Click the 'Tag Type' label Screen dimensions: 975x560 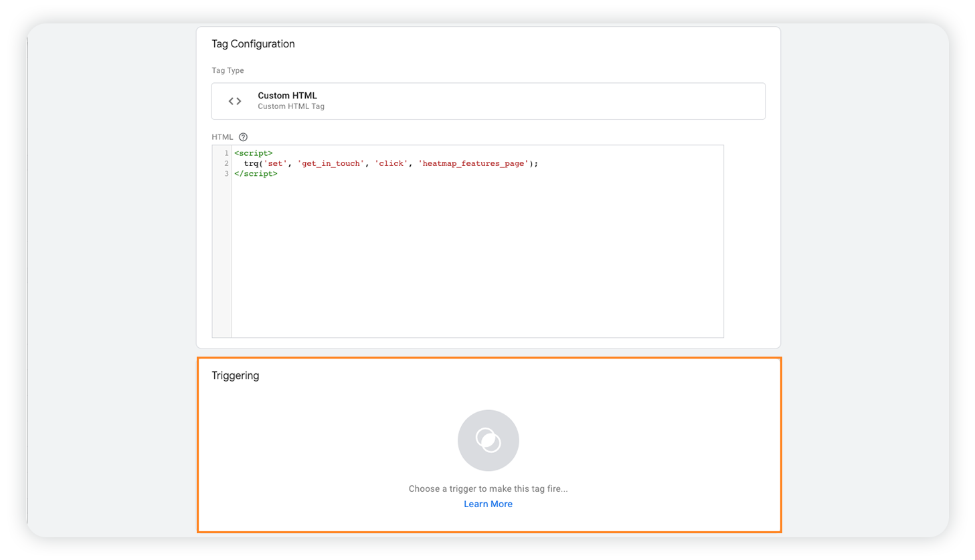[x=228, y=70]
